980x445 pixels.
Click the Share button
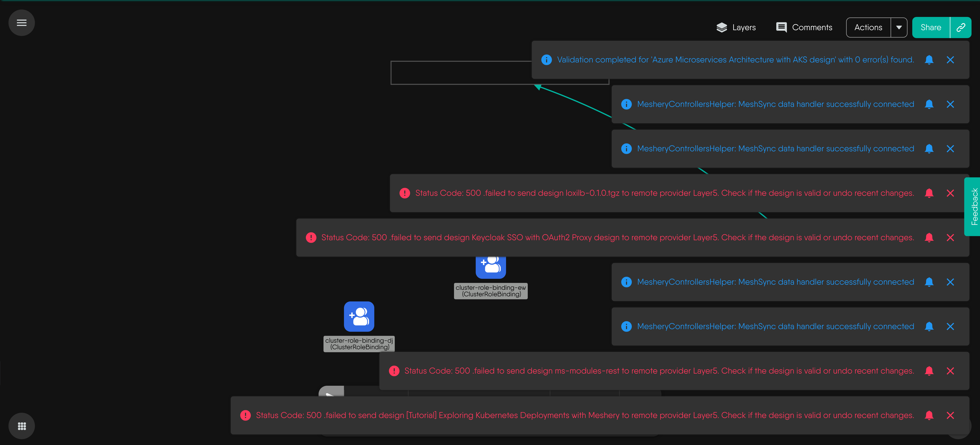(x=931, y=27)
